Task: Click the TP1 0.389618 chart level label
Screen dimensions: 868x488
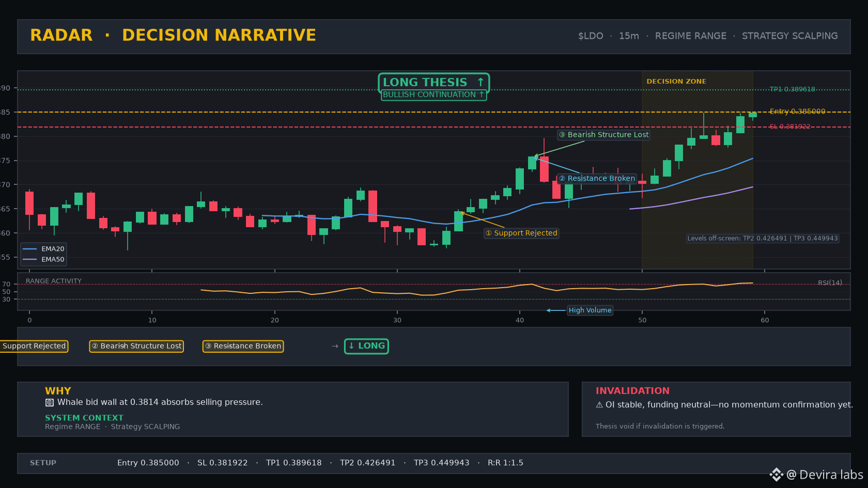Action: [792, 89]
